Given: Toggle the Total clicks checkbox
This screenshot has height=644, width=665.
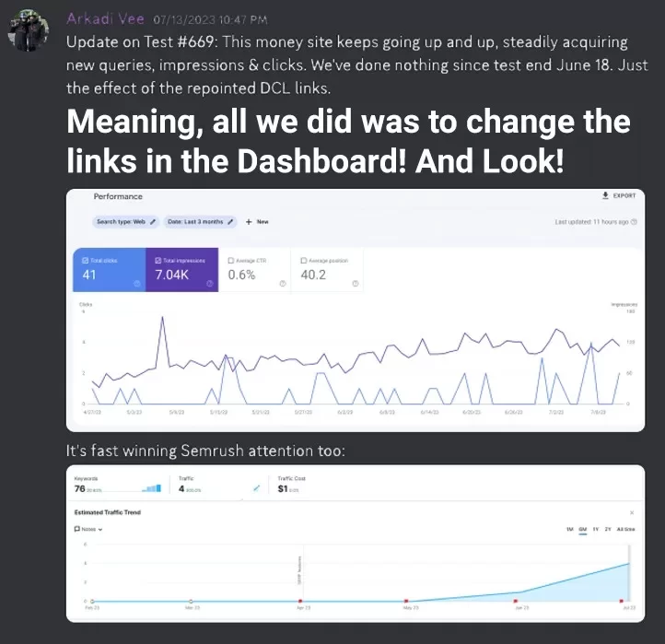Looking at the screenshot, I should point(85,261).
